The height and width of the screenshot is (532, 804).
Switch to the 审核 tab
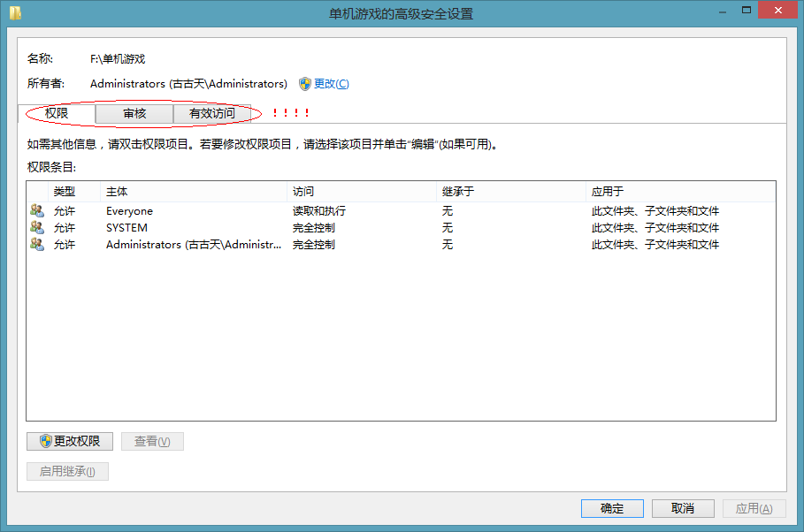[x=134, y=114]
